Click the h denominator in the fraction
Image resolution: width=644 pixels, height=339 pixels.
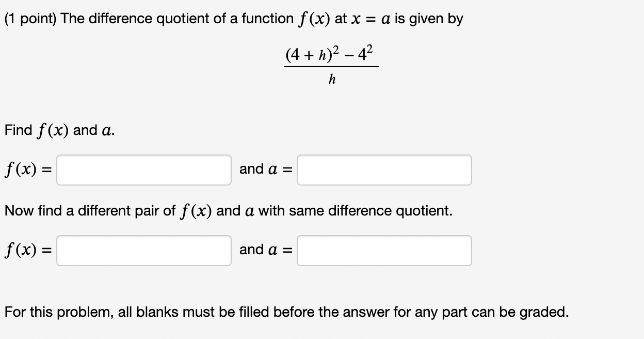333,78
